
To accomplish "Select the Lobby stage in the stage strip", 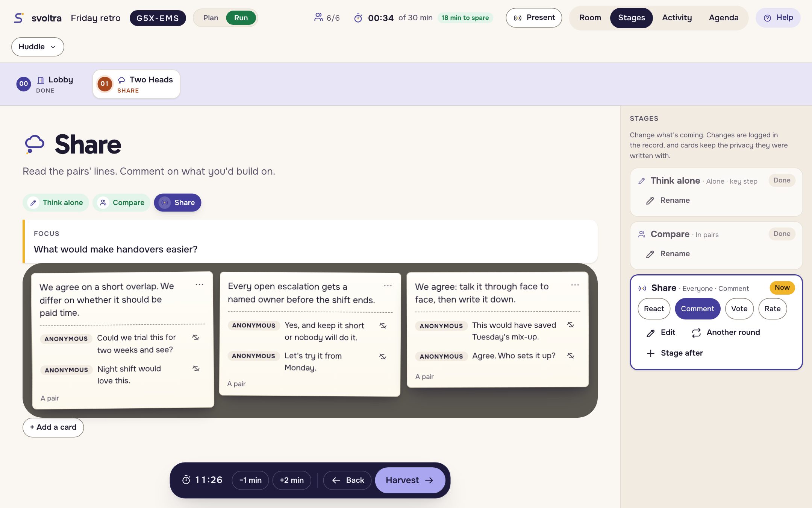I will 45,84.
